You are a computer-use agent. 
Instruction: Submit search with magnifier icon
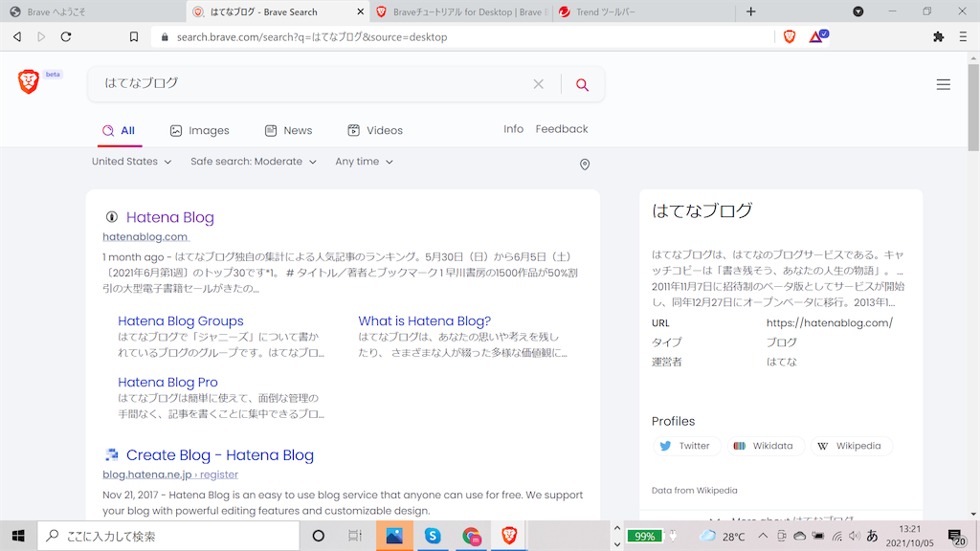tap(582, 84)
